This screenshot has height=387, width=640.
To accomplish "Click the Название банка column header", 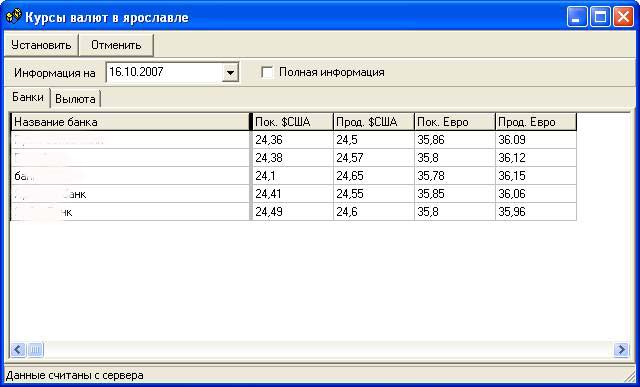I will tap(130, 122).
